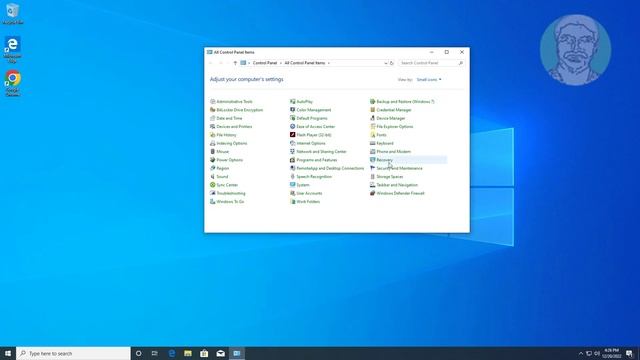Open BitLocker Drive Encryption
Image resolution: width=640 pixels, height=360 pixels.
point(236,110)
